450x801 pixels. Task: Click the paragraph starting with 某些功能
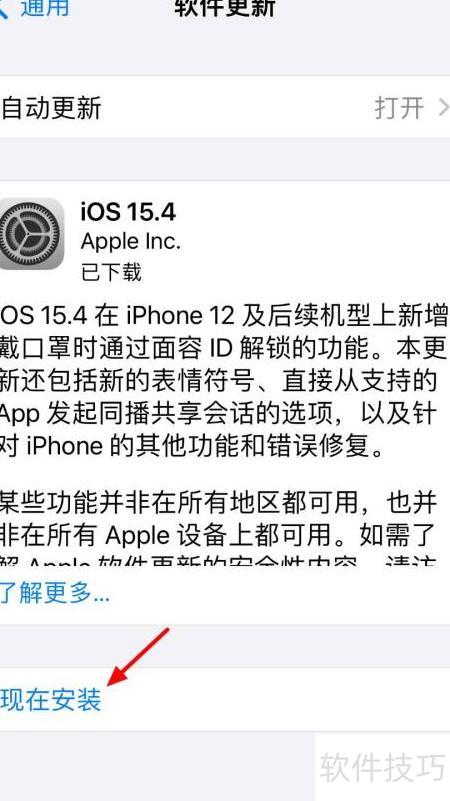click(x=220, y=526)
